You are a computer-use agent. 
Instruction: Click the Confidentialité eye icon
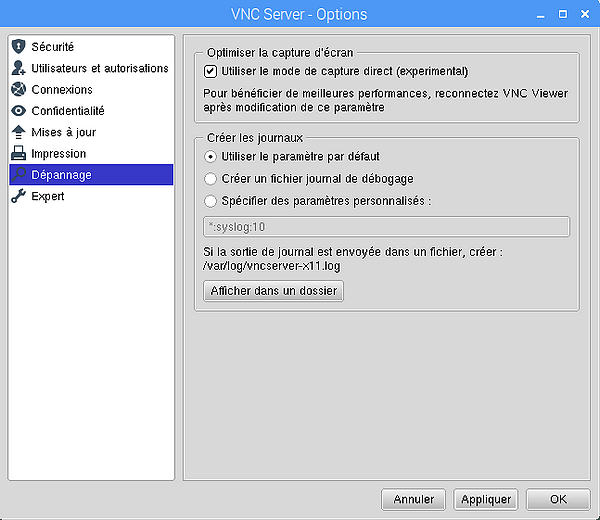[x=18, y=111]
